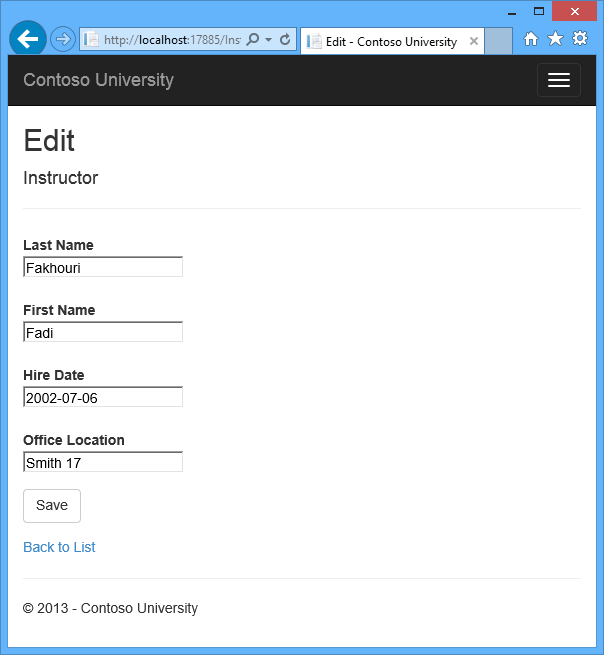Screen dimensions: 604x655
Task: Click the Hire Date field
Action: coord(103,397)
